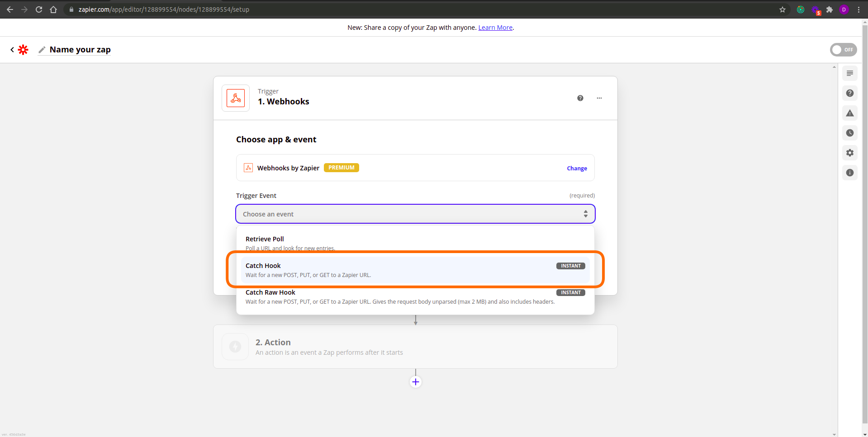
Task: Choose the Catch Raw Hook event
Action: (415, 297)
